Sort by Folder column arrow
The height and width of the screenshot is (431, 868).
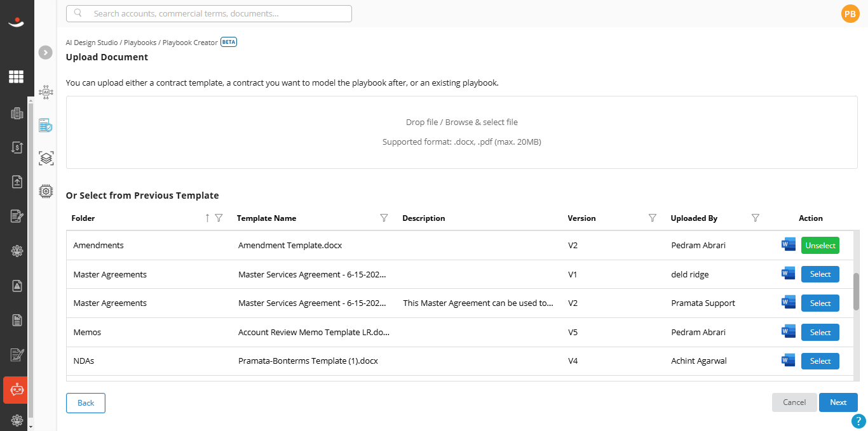coord(207,218)
